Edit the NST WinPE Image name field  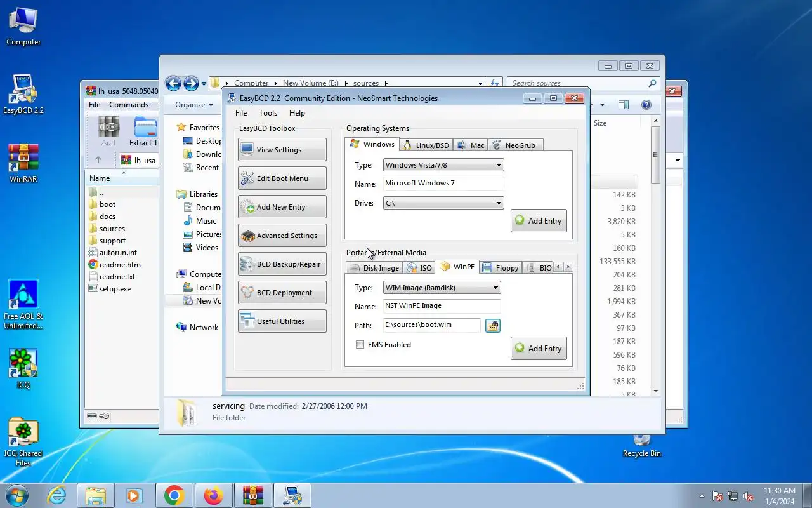point(442,306)
